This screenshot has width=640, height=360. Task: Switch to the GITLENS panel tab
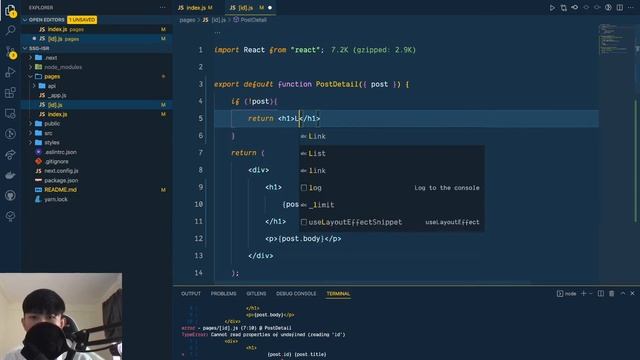pos(256,293)
